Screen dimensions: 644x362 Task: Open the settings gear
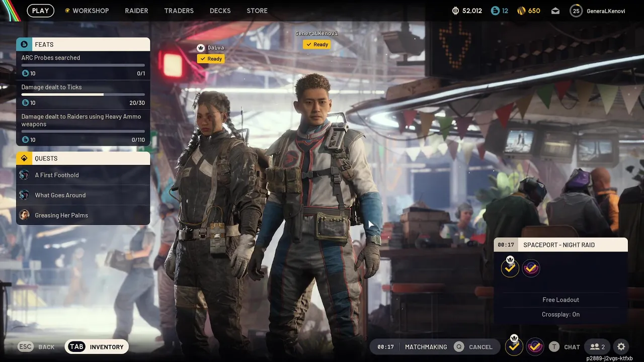click(621, 346)
